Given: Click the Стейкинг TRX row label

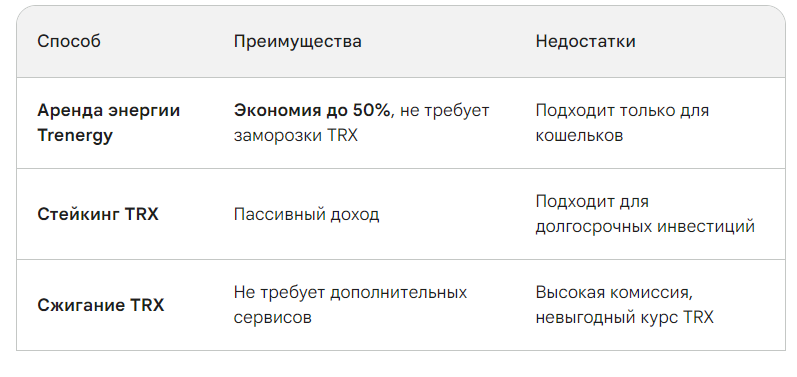Looking at the screenshot, I should click(98, 214).
